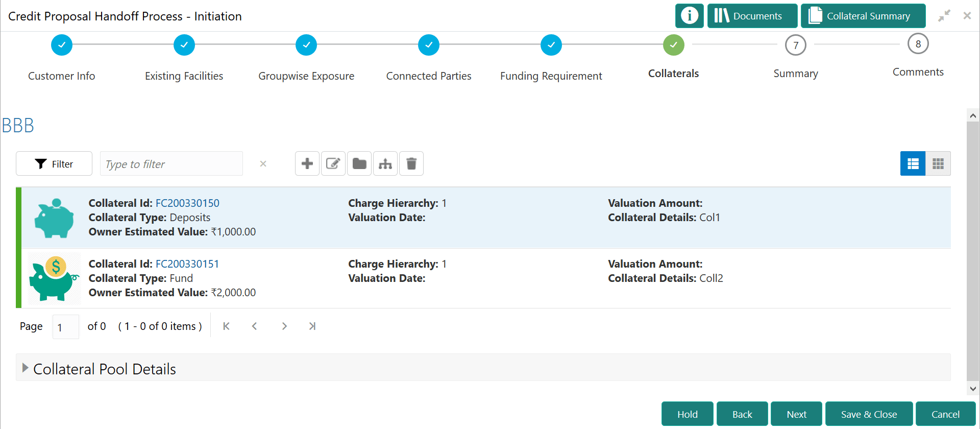Go to next page of list
Viewport: 980px width, 429px height.
click(284, 326)
